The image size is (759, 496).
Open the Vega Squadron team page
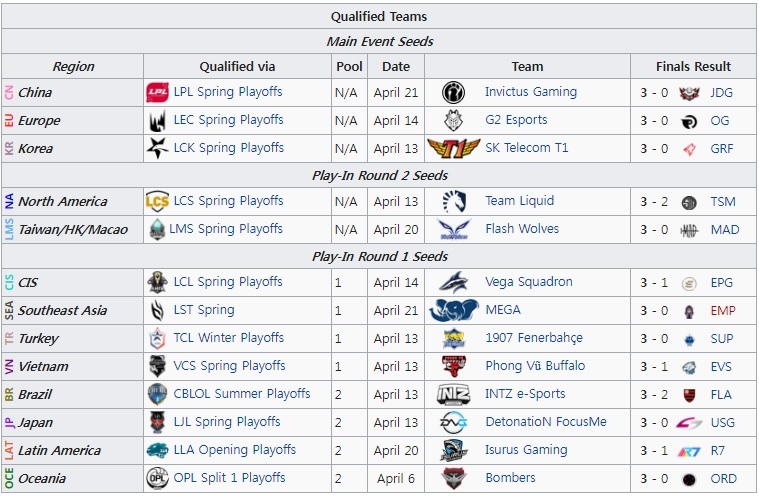[x=528, y=282]
